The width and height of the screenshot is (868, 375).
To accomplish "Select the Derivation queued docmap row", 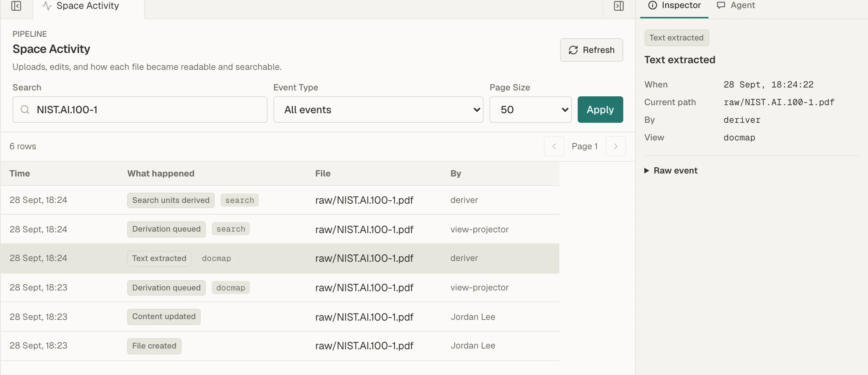I will tap(280, 287).
